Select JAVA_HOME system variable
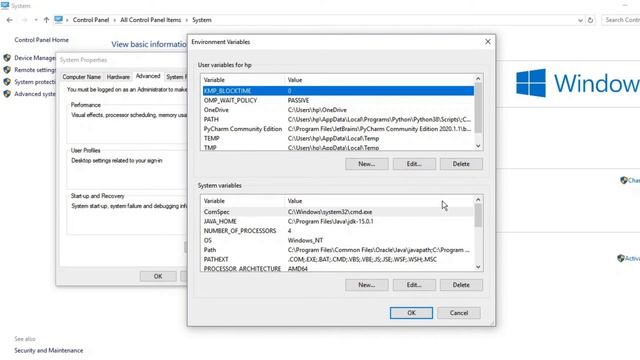 tap(338, 221)
